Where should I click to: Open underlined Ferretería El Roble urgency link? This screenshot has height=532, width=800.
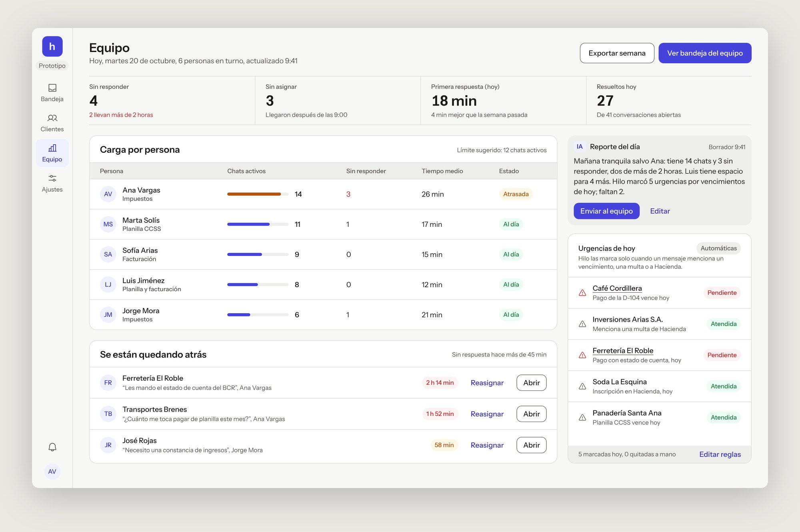(x=623, y=351)
